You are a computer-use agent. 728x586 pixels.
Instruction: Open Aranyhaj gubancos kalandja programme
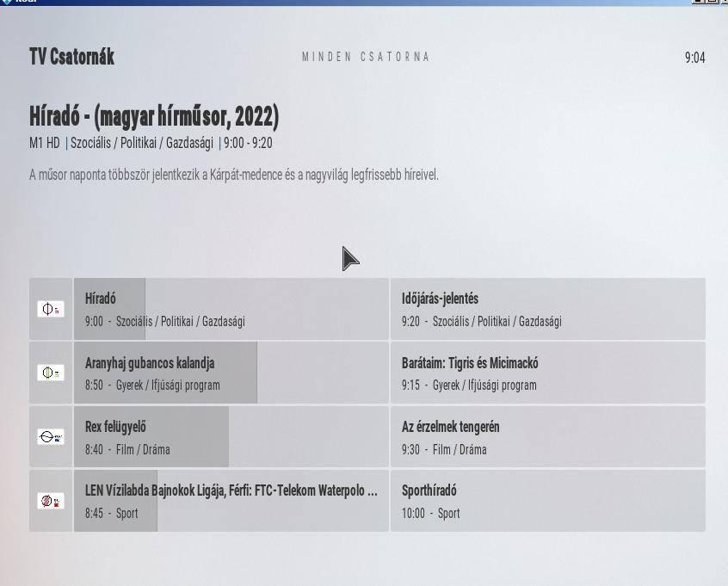(231, 373)
